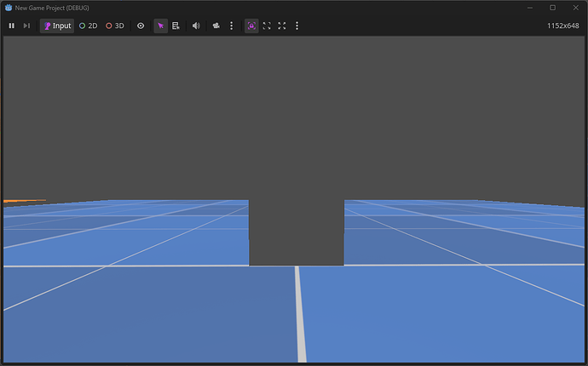Switch to Input mode
The image size is (588, 366).
tap(56, 26)
